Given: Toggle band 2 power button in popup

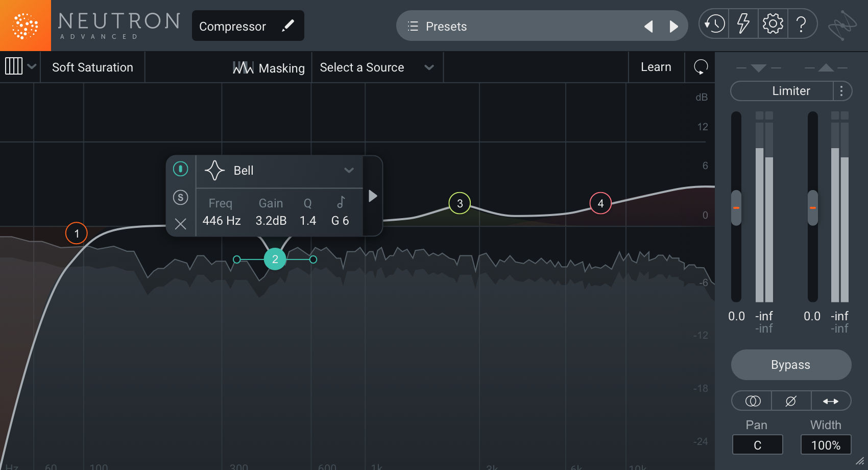Looking at the screenshot, I should [x=180, y=169].
